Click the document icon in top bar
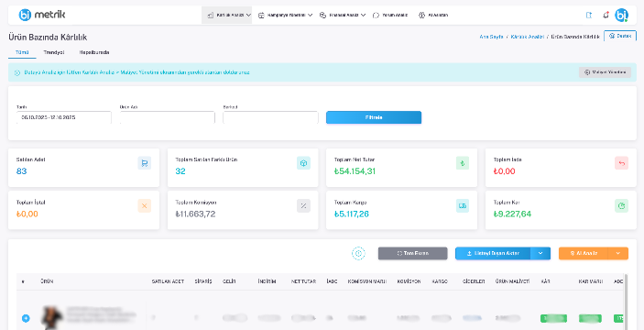The image size is (644, 330). pos(589,16)
